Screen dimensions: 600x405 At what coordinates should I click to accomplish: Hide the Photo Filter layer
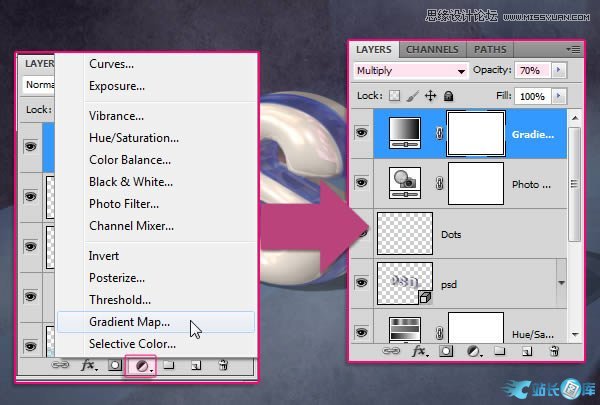(361, 183)
